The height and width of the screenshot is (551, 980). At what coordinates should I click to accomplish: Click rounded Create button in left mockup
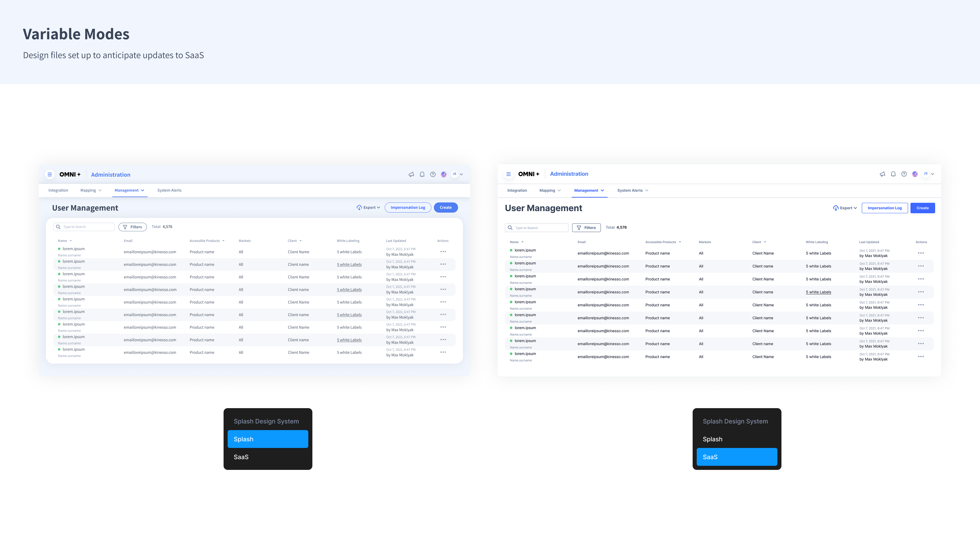pos(446,208)
